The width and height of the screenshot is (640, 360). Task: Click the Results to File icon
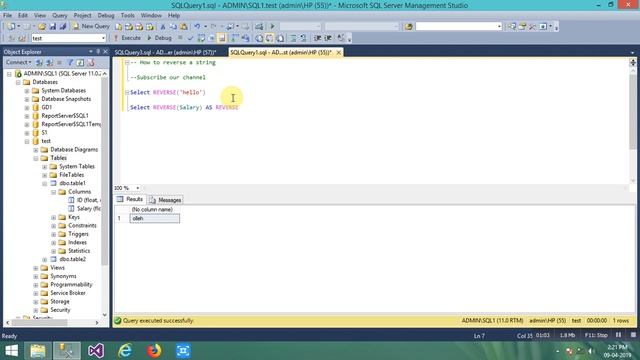280,38
